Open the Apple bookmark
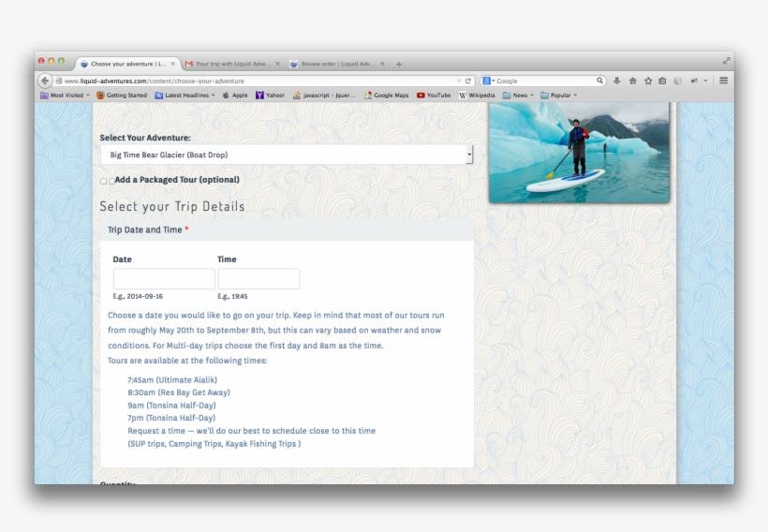Image resolution: width=768 pixels, height=532 pixels. point(235,95)
